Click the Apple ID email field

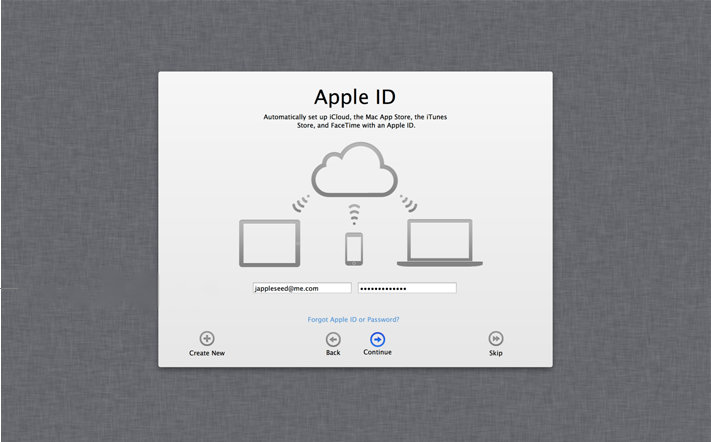[302, 288]
